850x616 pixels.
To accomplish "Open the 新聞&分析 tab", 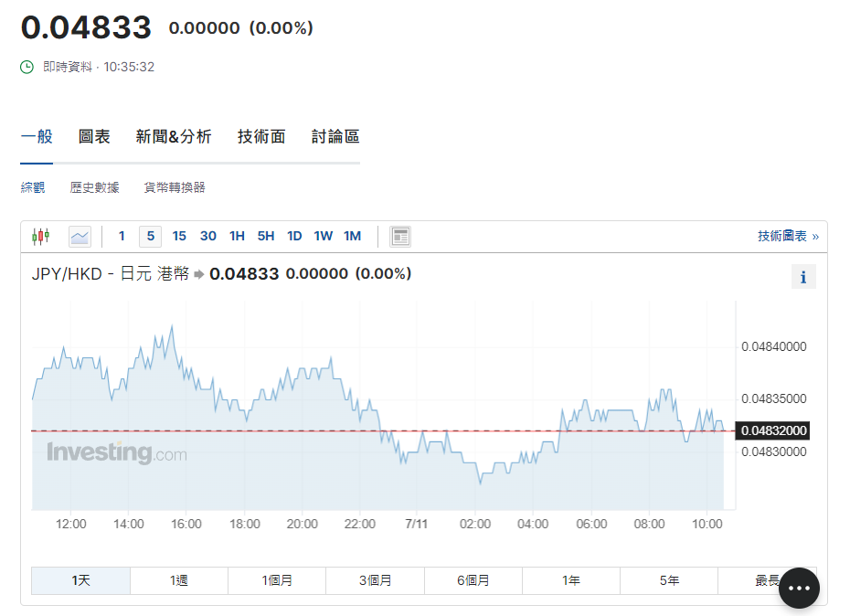I will coord(173,134).
